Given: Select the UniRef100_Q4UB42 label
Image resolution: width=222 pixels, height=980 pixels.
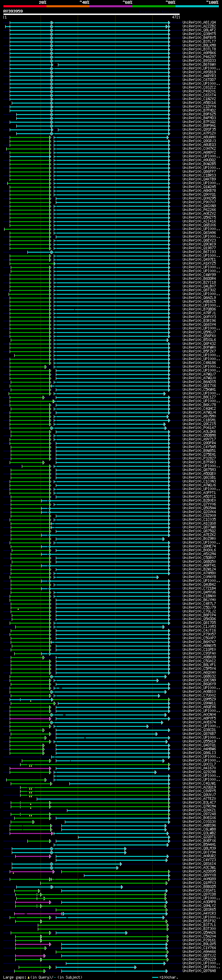Looking at the screenshot, I should [x=199, y=584].
